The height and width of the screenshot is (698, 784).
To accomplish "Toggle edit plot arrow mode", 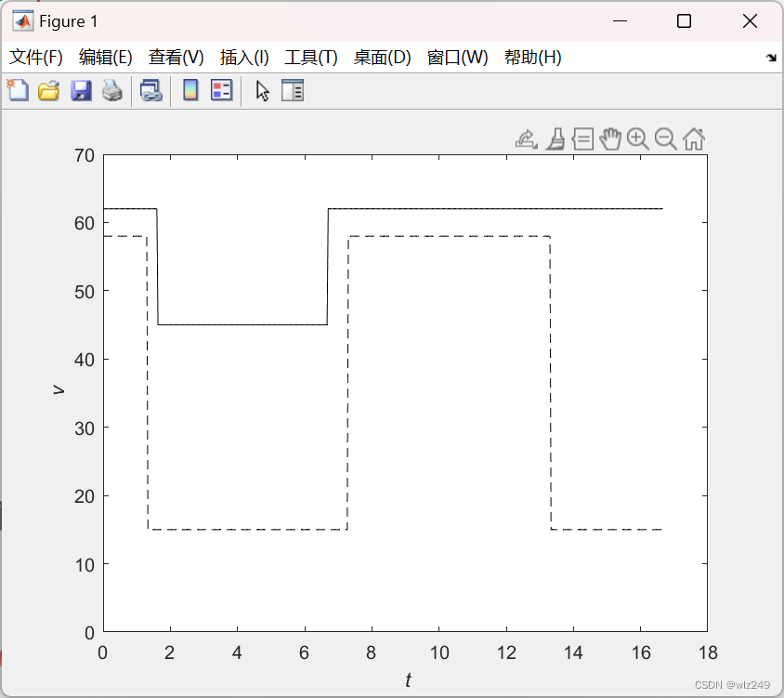I will pyautogui.click(x=261, y=90).
